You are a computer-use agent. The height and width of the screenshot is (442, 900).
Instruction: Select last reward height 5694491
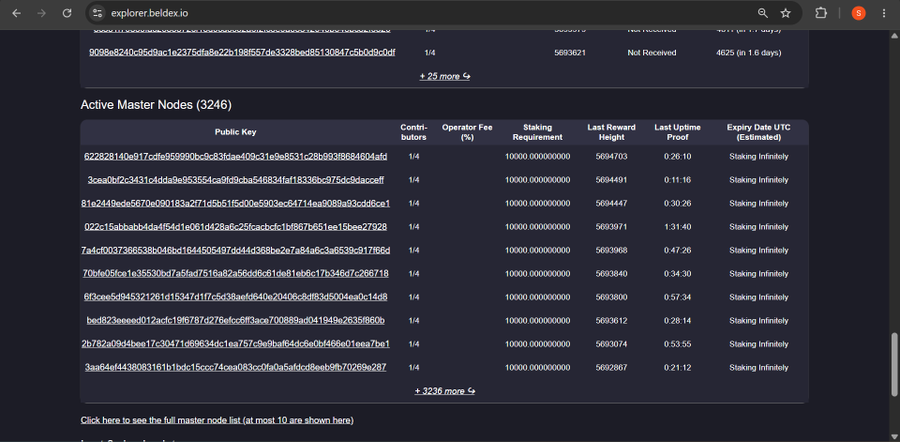click(611, 180)
